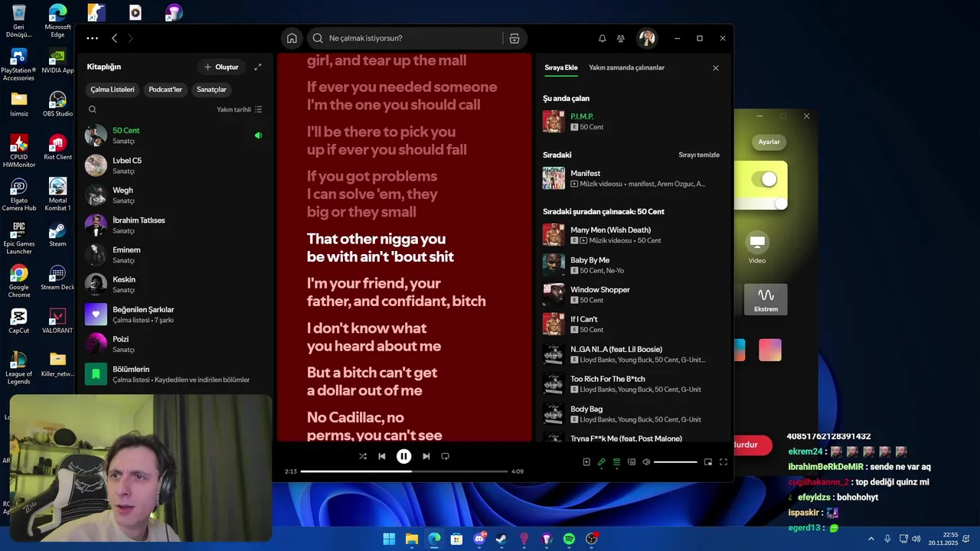Viewport: 980px width, 551px height.
Task: Filter by Podcast'ler chip
Action: tap(165, 90)
